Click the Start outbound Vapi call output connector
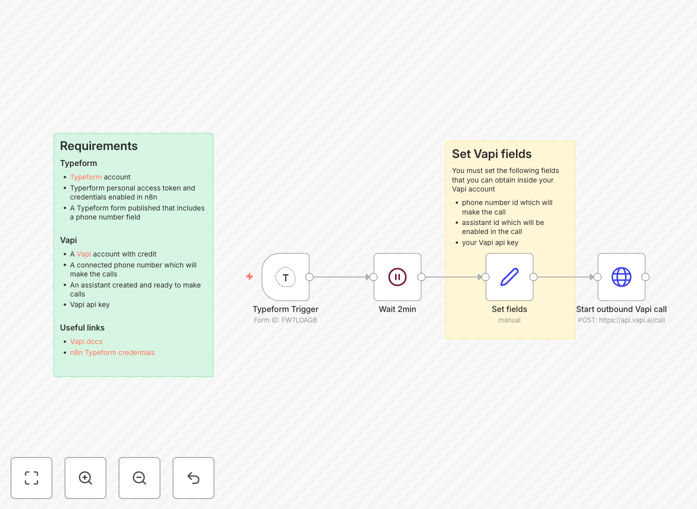 (x=645, y=277)
